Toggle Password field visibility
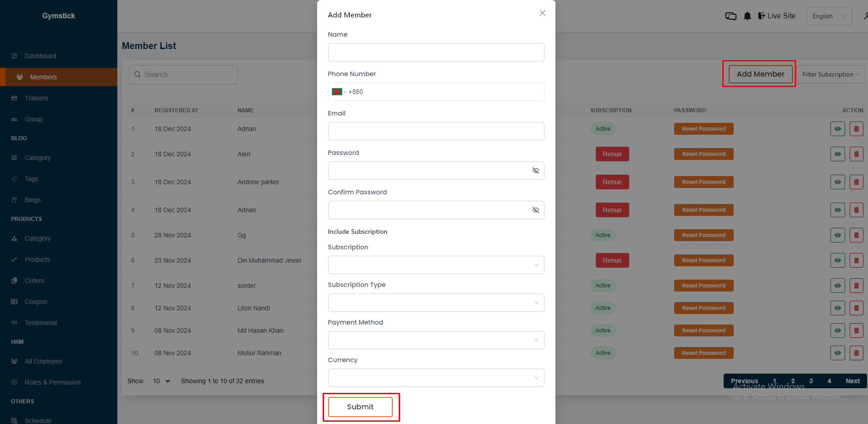 (535, 171)
